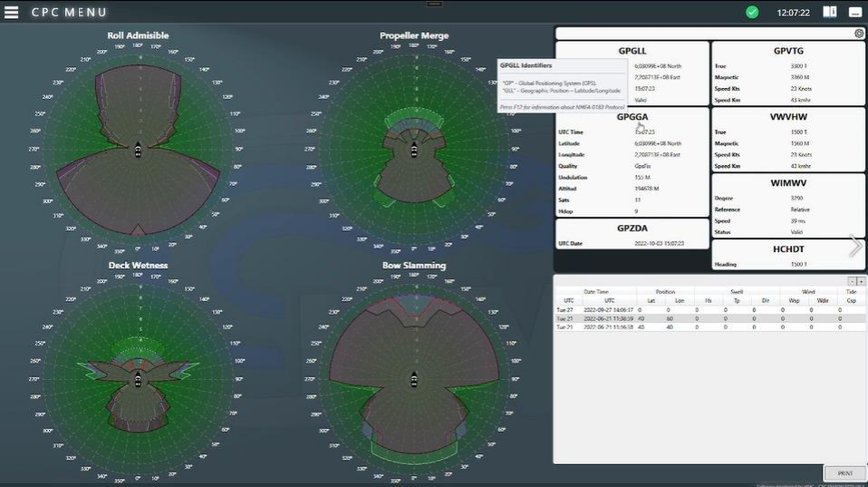Click the Tide column group header
The width and height of the screenshot is (868, 487).
pos(852,291)
